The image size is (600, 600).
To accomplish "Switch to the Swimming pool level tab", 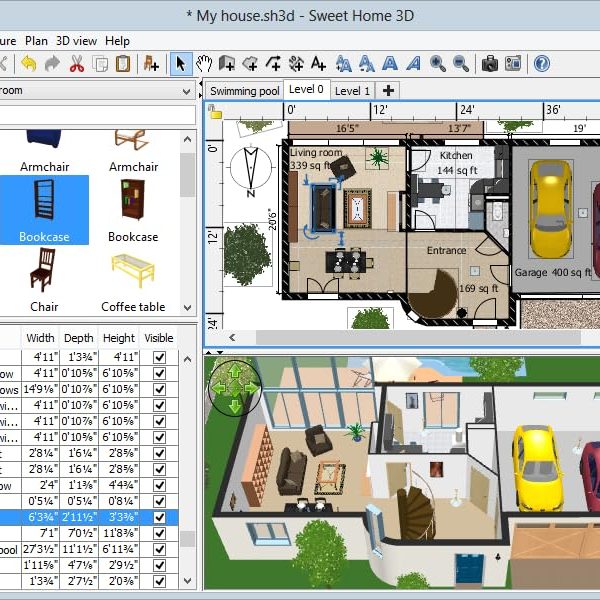I will point(244,91).
